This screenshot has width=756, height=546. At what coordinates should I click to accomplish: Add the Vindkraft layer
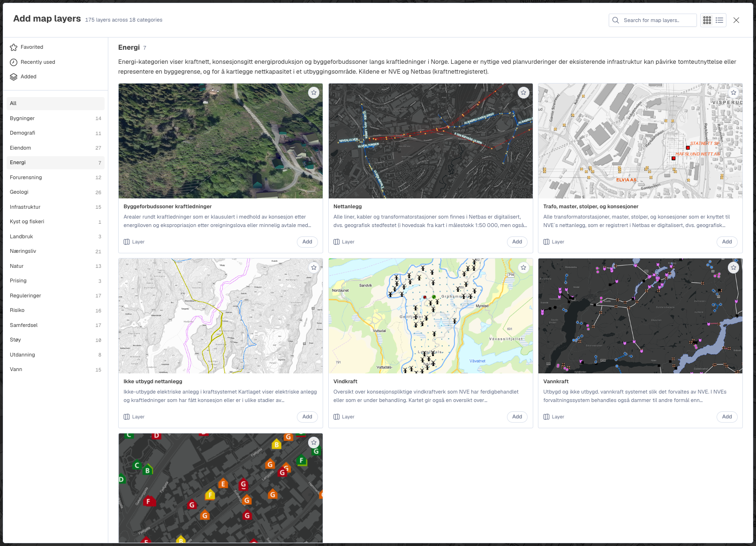tap(517, 417)
